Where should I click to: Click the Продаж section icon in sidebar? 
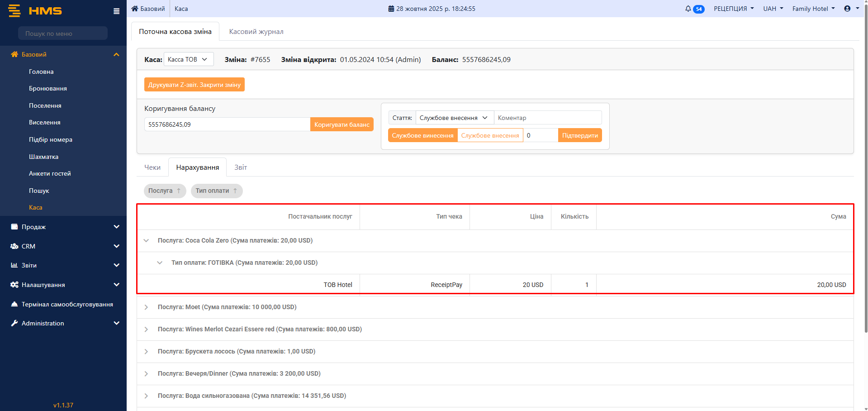[x=14, y=227]
